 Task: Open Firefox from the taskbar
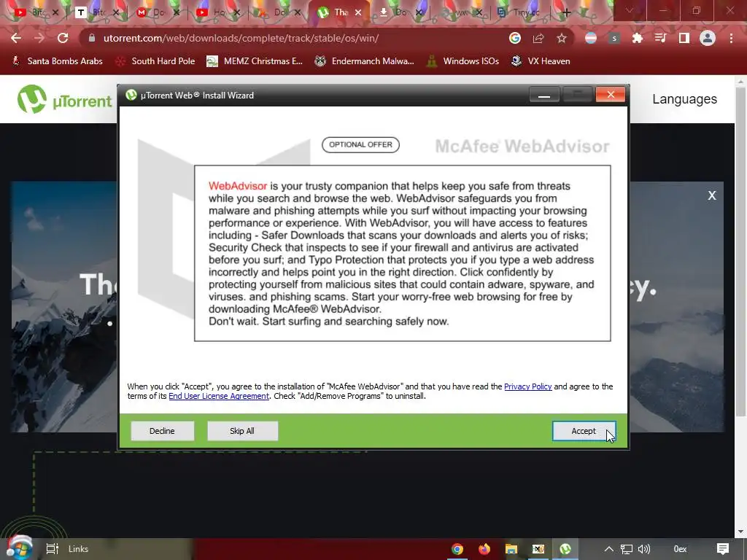point(484,549)
